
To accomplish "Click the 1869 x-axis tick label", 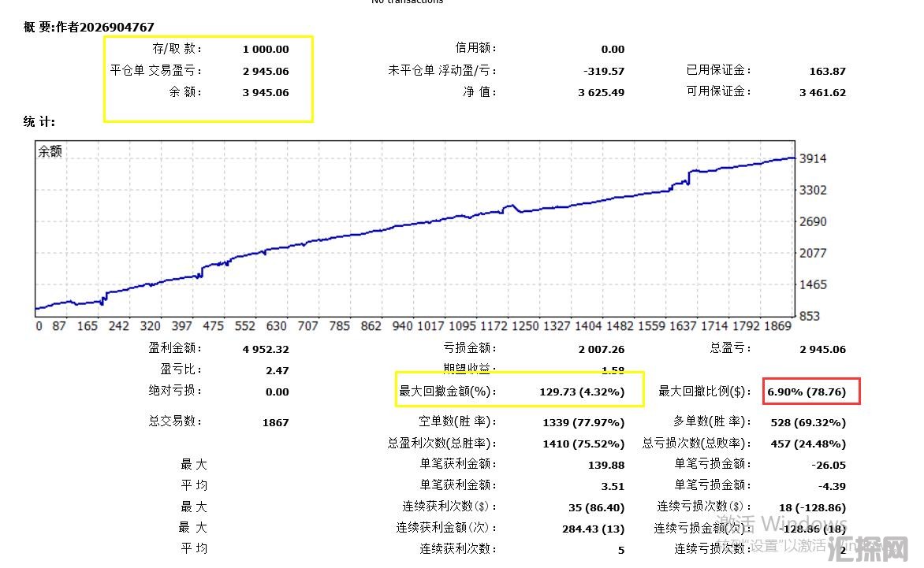I will [x=780, y=326].
